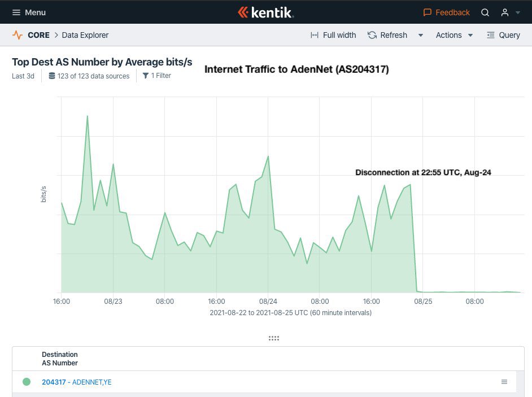Open the Actions dropdown menu
This screenshot has height=397, width=532.
tap(454, 35)
